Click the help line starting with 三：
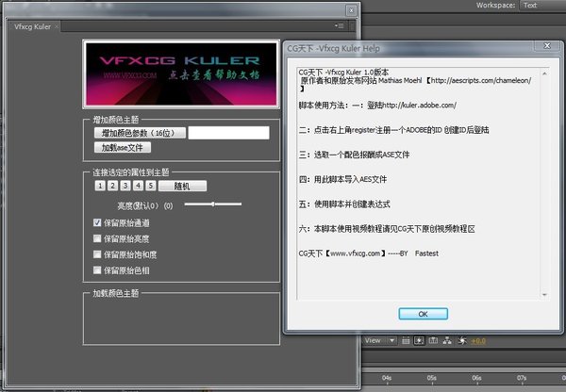 (354, 155)
